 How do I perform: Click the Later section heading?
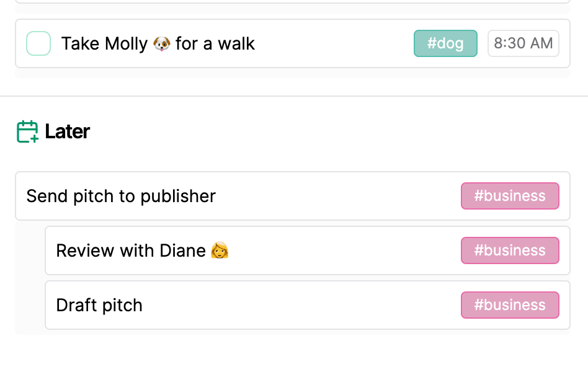68,131
